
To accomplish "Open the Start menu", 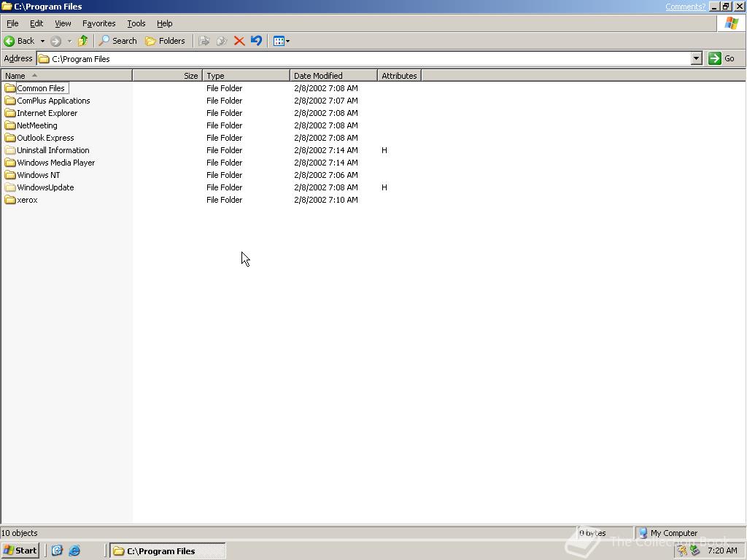I will pos(20,551).
